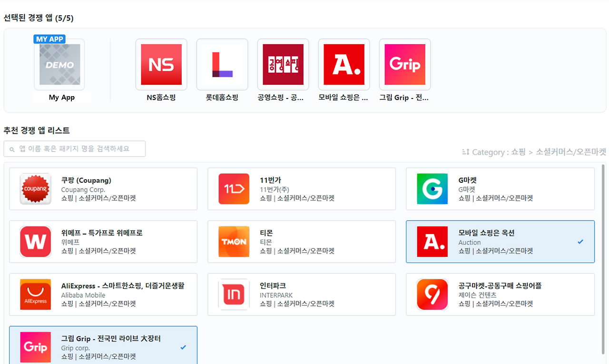This screenshot has height=364, width=609.
Task: Click the Grip corp. developer text
Action: click(76, 348)
